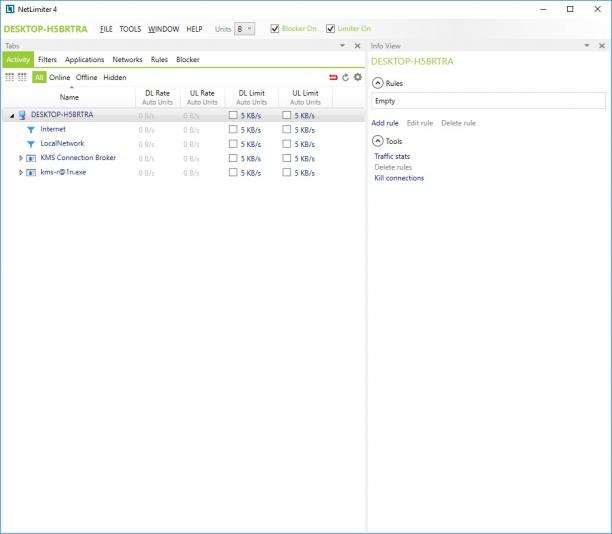Enable UL Limit checkbox for Internet
Image resolution: width=612 pixels, height=534 pixels.
pos(286,129)
